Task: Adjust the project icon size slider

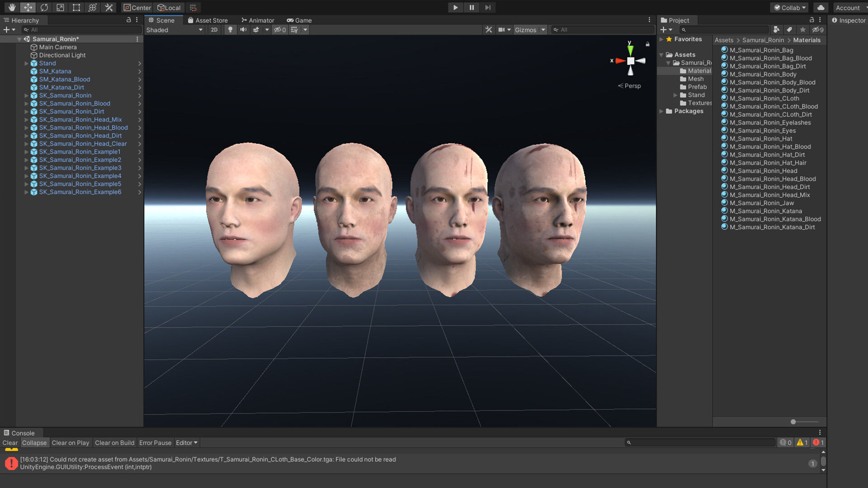Action: coord(793,422)
